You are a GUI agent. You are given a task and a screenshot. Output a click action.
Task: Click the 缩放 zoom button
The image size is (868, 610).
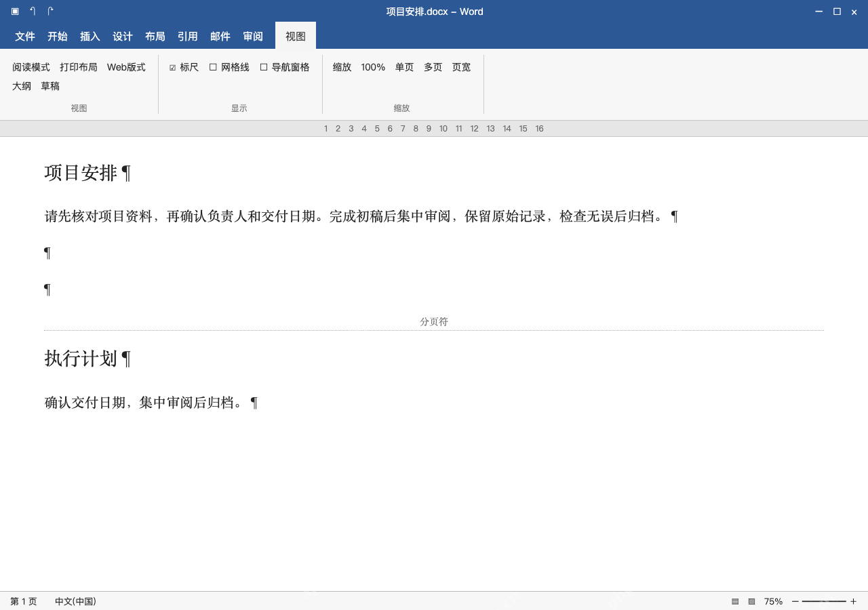click(342, 67)
